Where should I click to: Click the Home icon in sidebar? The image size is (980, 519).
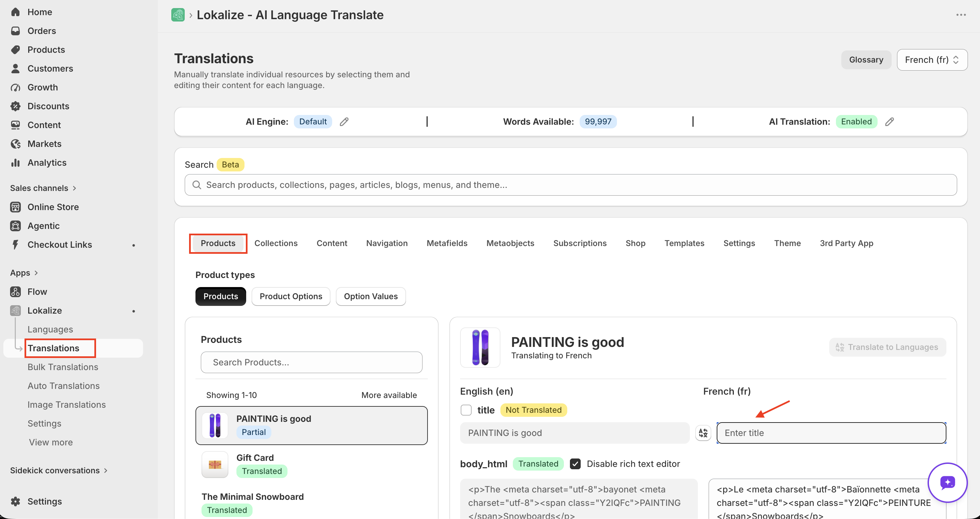click(15, 12)
